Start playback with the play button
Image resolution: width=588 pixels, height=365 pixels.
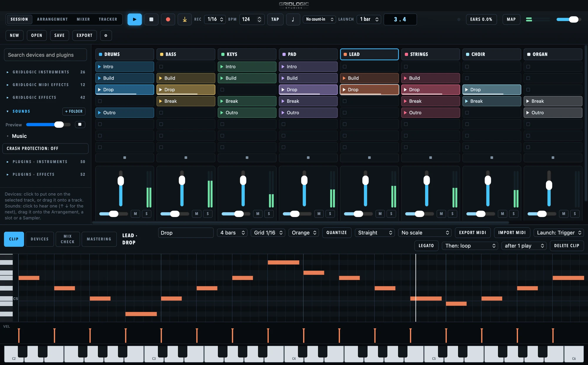point(134,19)
